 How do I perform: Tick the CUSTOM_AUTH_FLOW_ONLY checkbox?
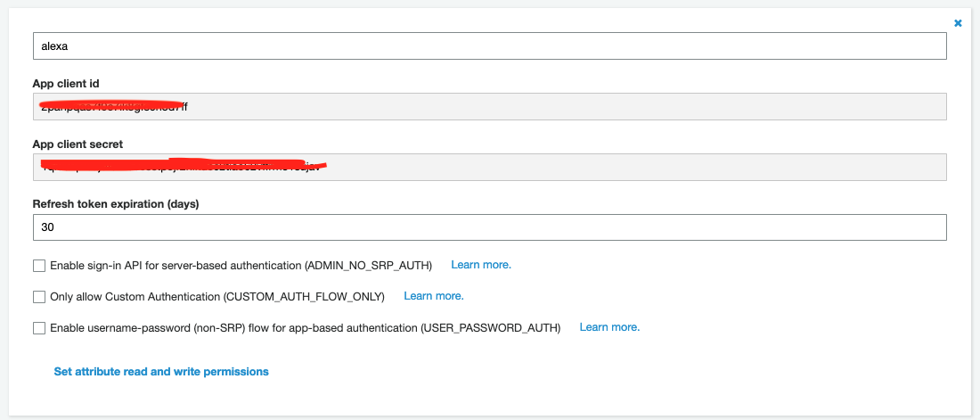point(39,297)
